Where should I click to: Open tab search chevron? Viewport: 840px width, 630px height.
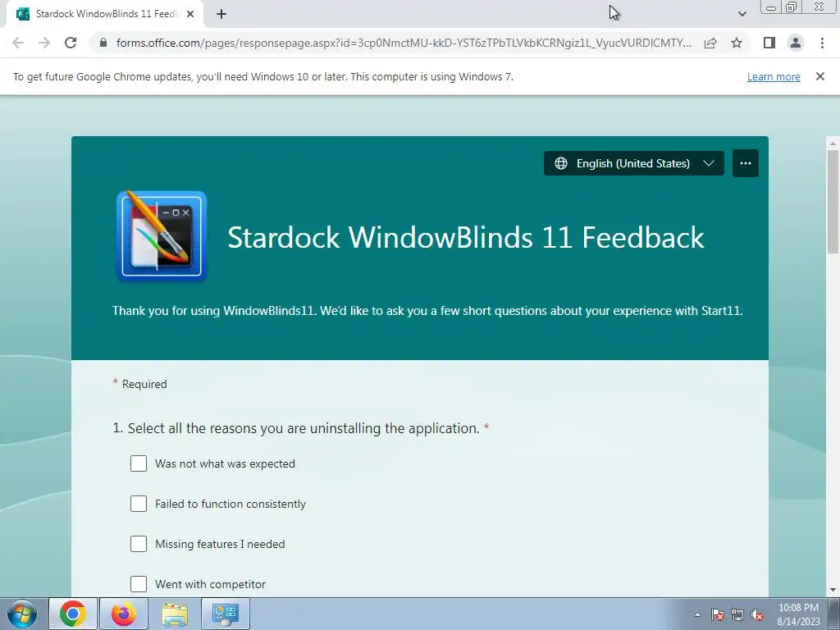(742, 14)
